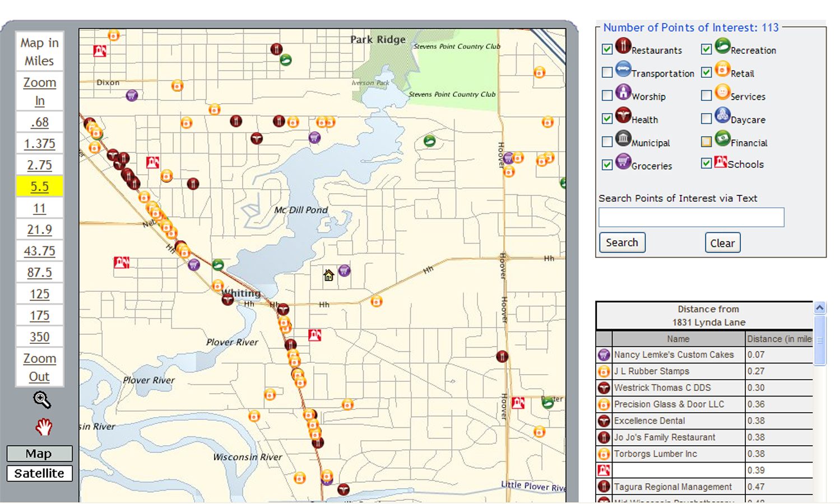Click the Financial legend icon
Image resolution: width=840 pixels, height=504 pixels.
pos(722,138)
